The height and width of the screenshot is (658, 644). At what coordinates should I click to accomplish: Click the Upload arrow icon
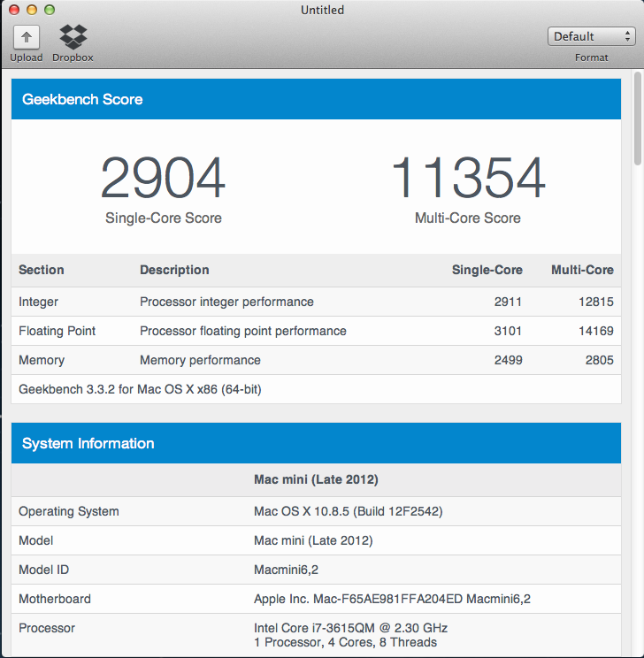tap(27, 37)
